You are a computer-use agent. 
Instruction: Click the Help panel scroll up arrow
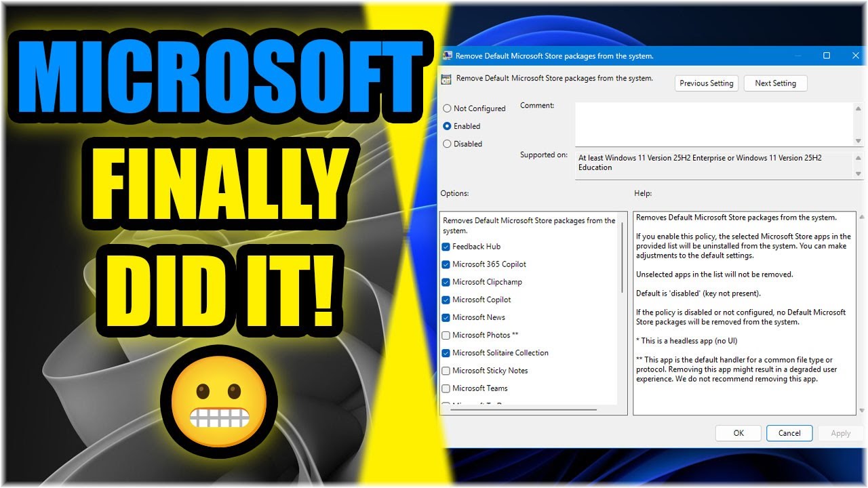[x=862, y=218]
